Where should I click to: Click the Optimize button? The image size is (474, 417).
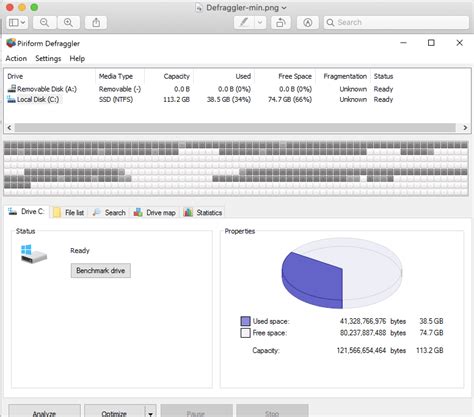[x=114, y=412]
